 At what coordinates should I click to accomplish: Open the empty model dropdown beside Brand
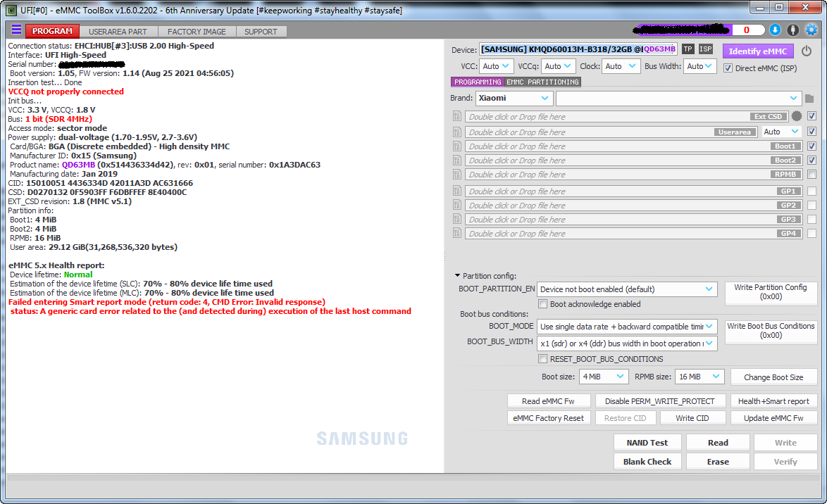coord(678,99)
